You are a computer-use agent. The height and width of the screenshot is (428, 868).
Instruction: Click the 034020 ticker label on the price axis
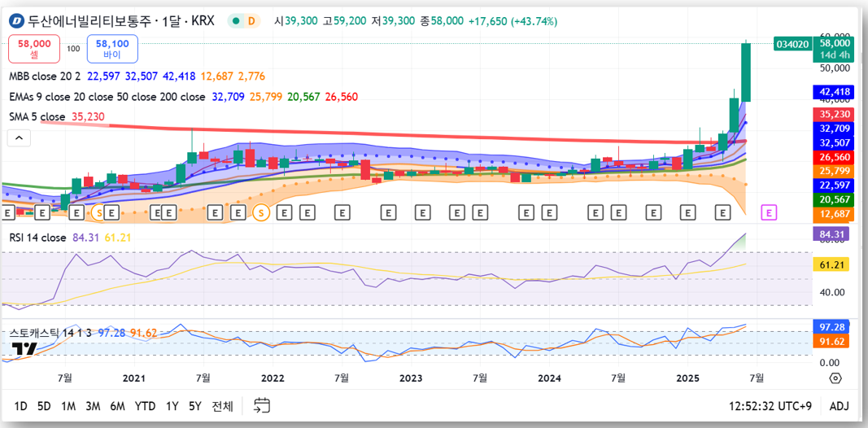pyautogui.click(x=792, y=44)
